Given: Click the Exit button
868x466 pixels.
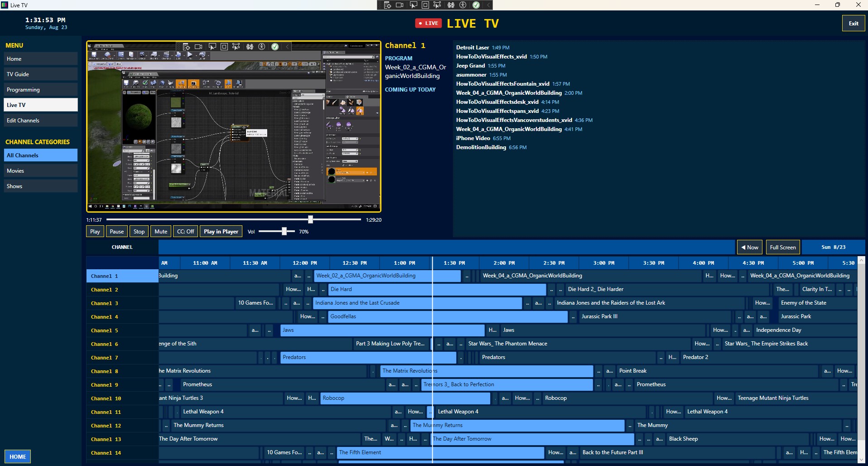Looking at the screenshot, I should tap(854, 24).
